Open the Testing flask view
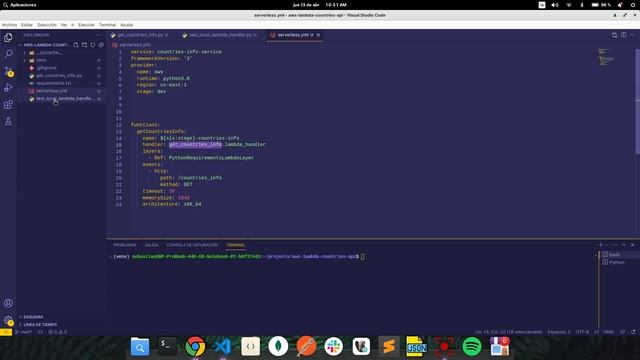The height and width of the screenshot is (360, 640). click(x=8, y=121)
